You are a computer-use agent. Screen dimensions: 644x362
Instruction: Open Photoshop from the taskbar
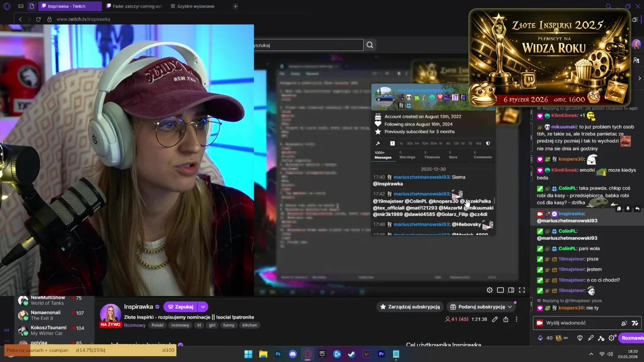coord(278,354)
